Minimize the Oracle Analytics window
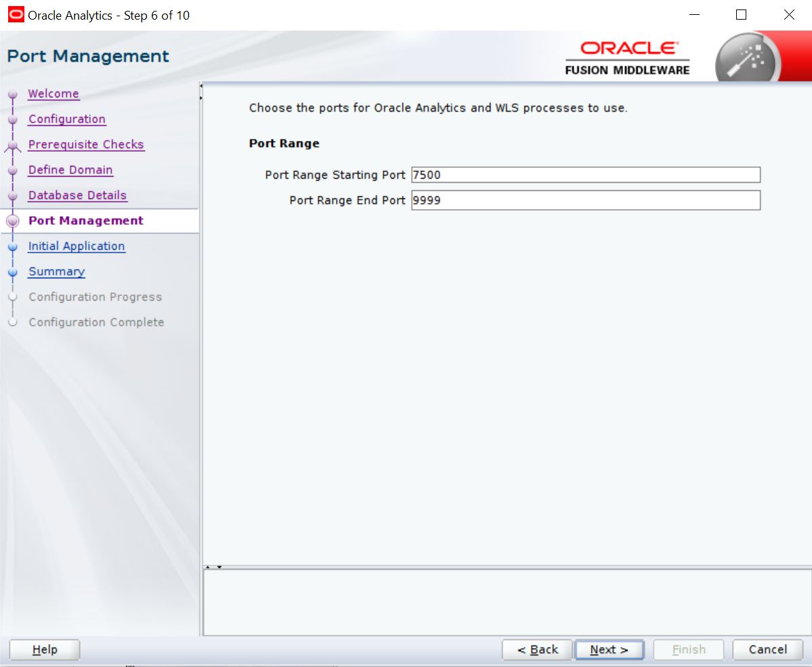Viewport: 812px width, 667px height. [694, 14]
